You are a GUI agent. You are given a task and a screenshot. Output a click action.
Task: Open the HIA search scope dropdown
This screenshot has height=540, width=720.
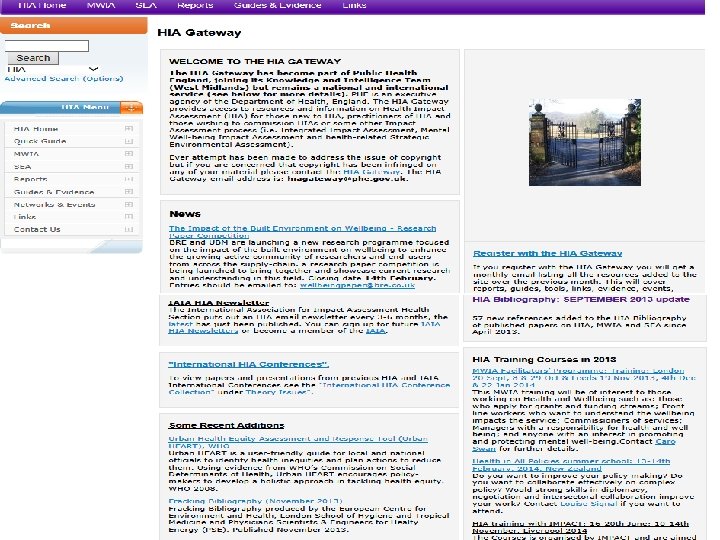pyautogui.click(x=53, y=69)
